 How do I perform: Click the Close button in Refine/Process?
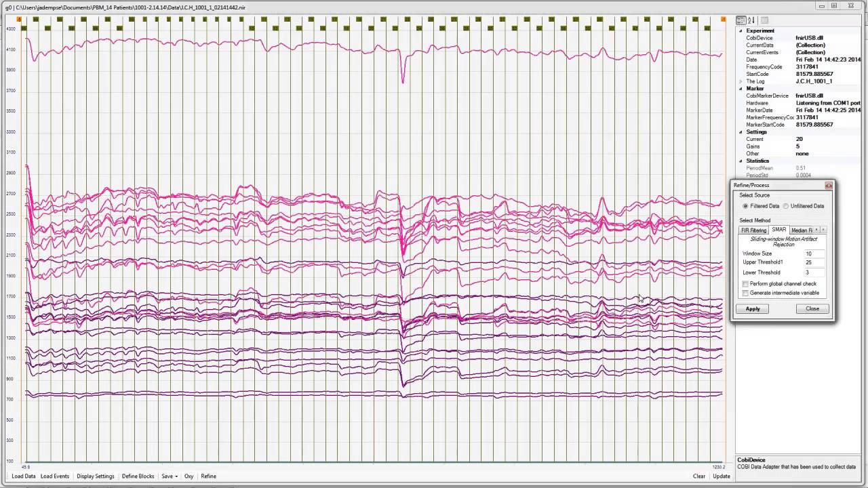click(812, 309)
